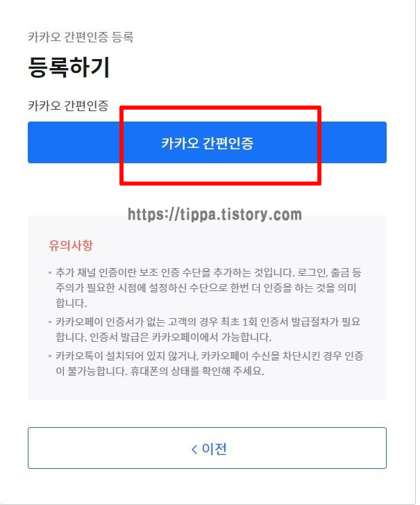
Task: Open the tippa.tistory.com watermark URL
Action: (x=215, y=215)
